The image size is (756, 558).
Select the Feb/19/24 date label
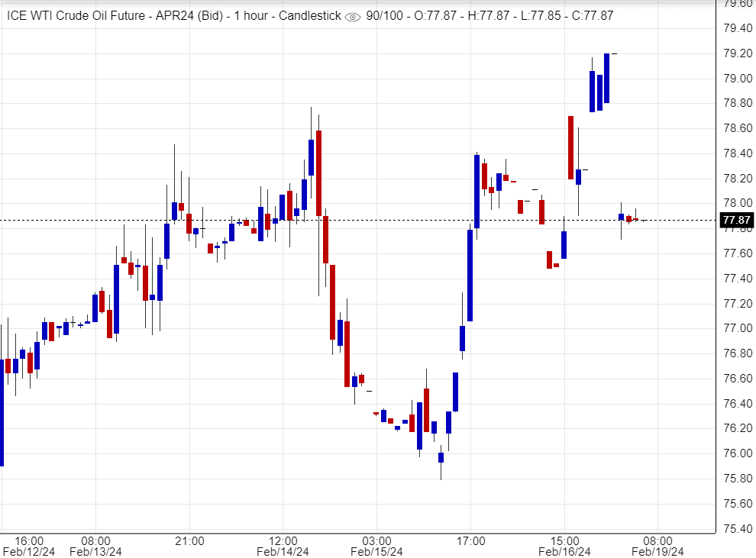coord(657,551)
